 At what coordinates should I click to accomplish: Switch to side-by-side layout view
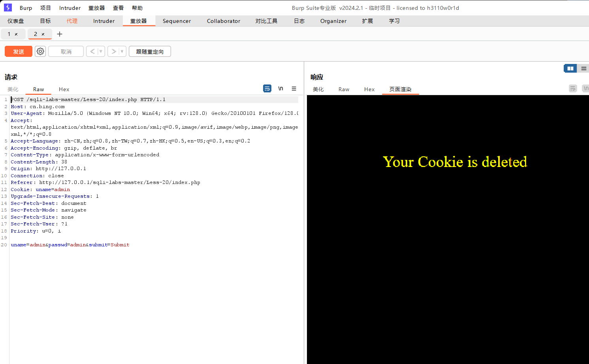(570, 68)
